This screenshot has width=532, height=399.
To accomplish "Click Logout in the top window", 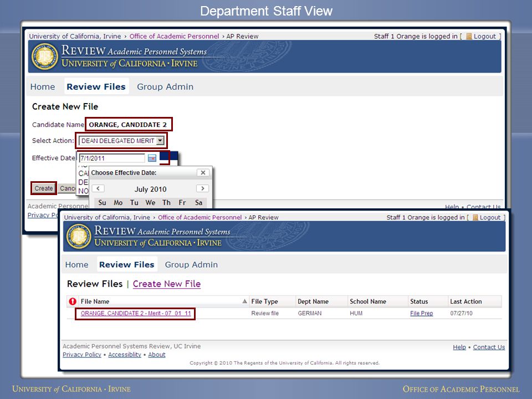I will point(485,37).
